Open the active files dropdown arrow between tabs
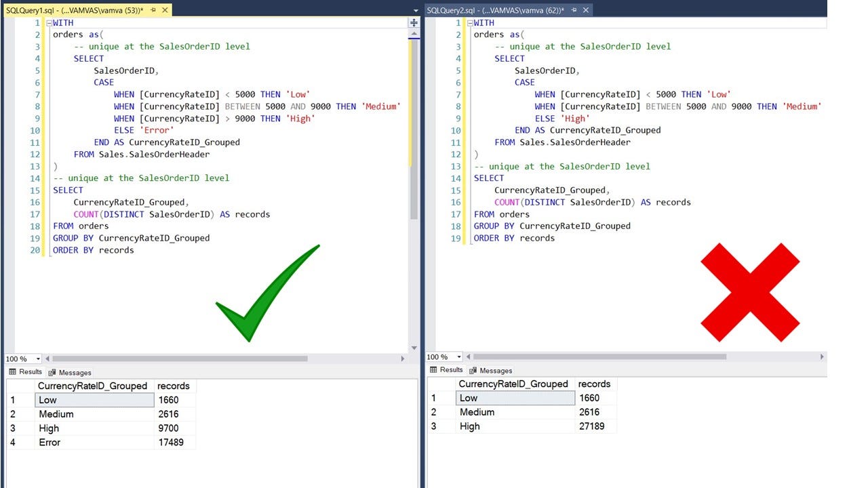The width and height of the screenshot is (868, 488). coord(416,11)
